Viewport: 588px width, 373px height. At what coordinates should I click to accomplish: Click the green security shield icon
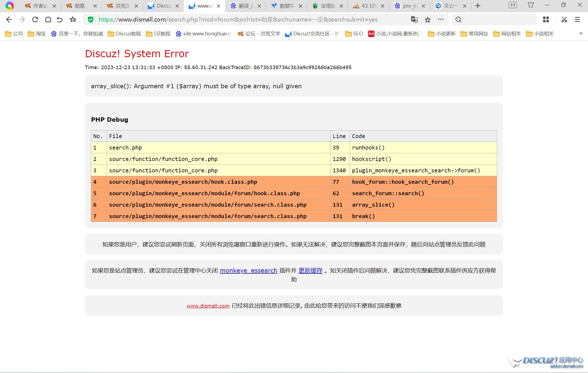point(91,20)
